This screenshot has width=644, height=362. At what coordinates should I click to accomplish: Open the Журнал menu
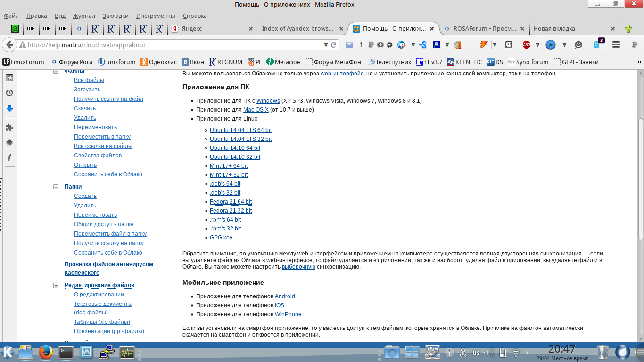coord(84,16)
